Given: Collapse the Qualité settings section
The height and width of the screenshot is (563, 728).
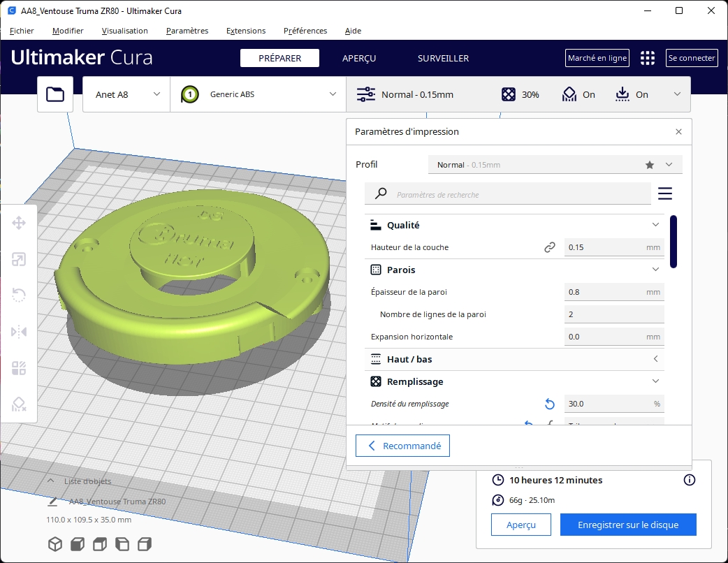Looking at the screenshot, I should click(x=655, y=225).
